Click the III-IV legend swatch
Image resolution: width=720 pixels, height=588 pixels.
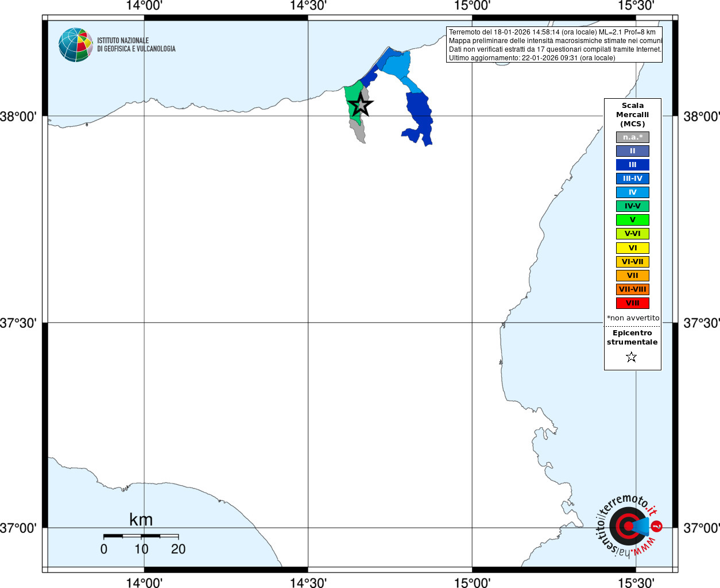click(x=633, y=179)
